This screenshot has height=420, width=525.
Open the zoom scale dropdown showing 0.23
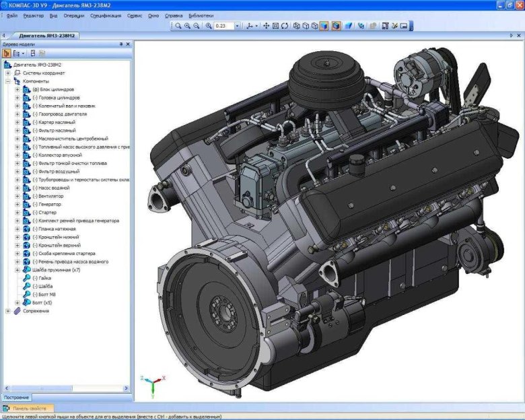tap(237, 26)
